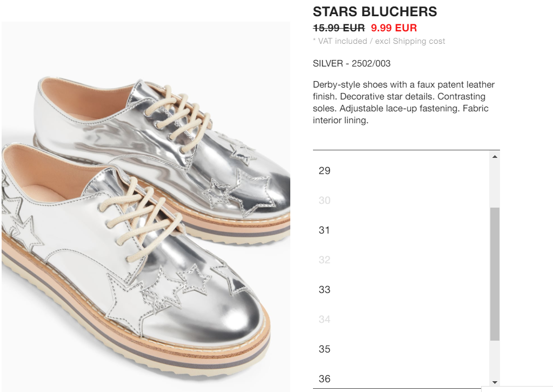Click the greyed-out size 30 option
Screen dimensions: 553x392
pyautogui.click(x=401, y=201)
